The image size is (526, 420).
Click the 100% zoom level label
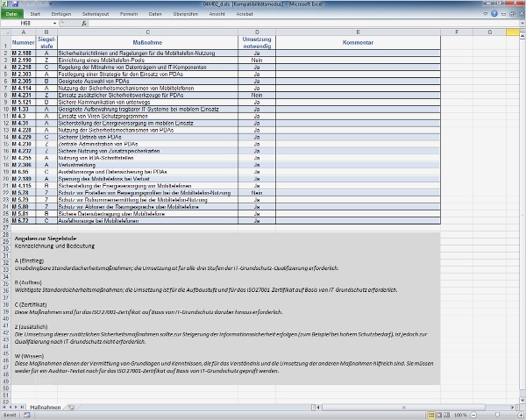(x=460, y=415)
